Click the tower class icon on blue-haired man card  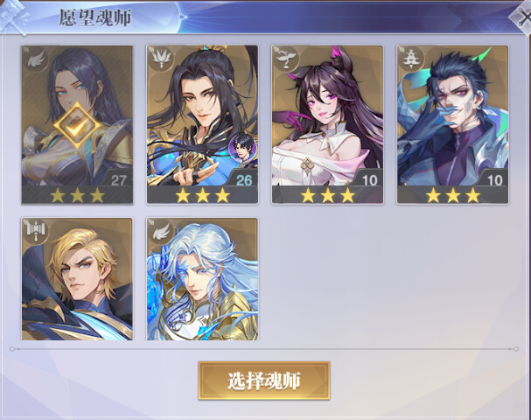411,59
